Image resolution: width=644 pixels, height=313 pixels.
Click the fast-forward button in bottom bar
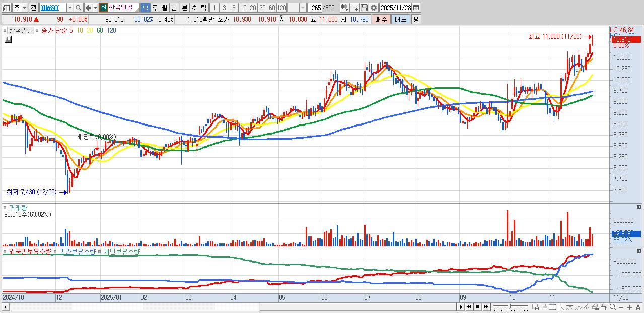(486, 307)
